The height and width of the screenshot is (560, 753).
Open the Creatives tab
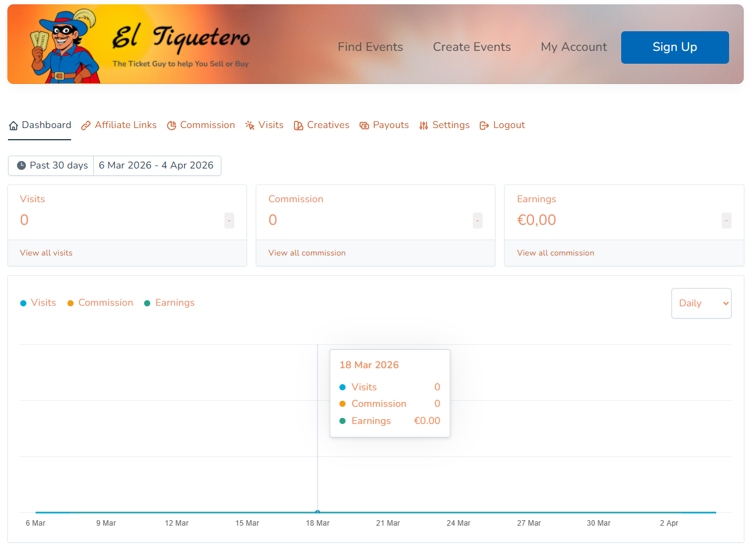click(321, 125)
